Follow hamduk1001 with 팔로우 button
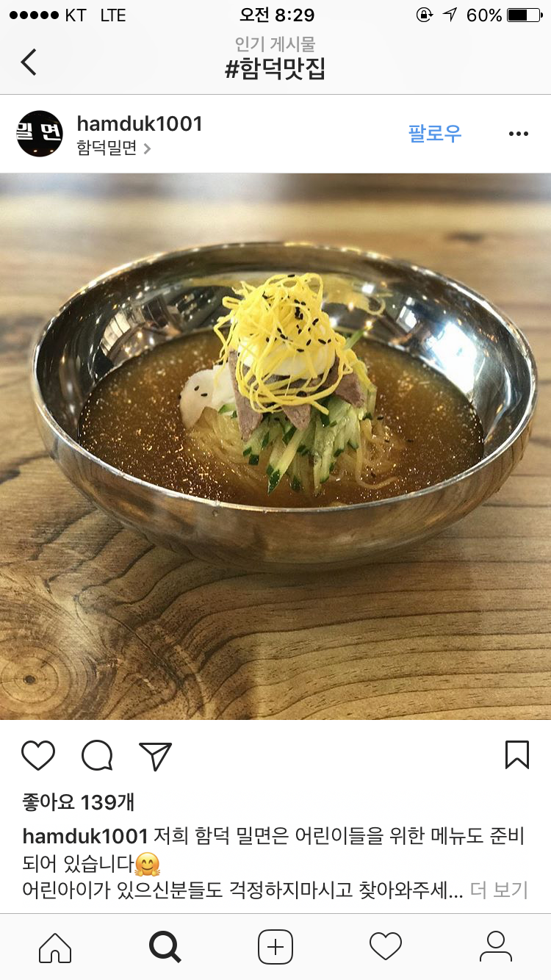The width and height of the screenshot is (551, 980). coord(435,133)
